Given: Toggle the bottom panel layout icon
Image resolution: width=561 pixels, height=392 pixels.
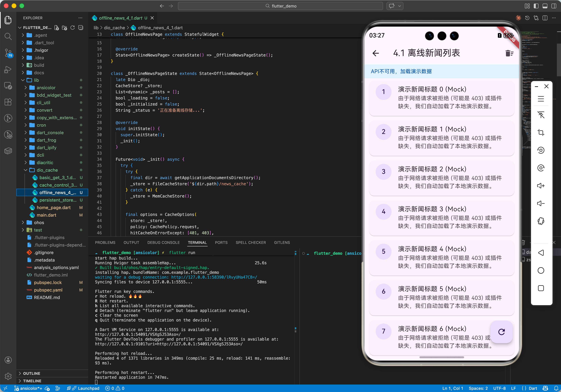Looking at the screenshot, I should tap(545, 6).
